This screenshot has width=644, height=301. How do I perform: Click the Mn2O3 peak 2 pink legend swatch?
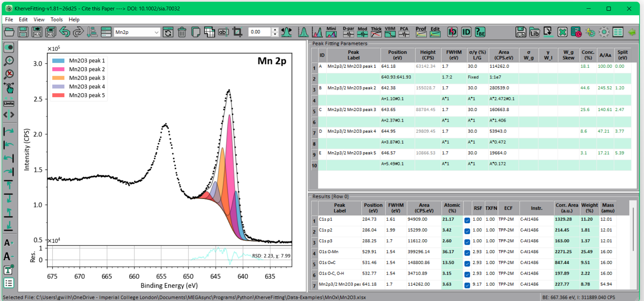pos(58,69)
